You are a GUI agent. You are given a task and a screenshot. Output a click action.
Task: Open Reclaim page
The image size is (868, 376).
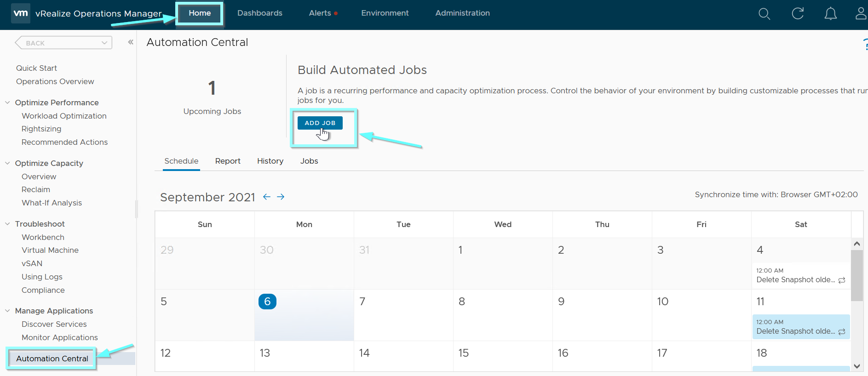(36, 189)
